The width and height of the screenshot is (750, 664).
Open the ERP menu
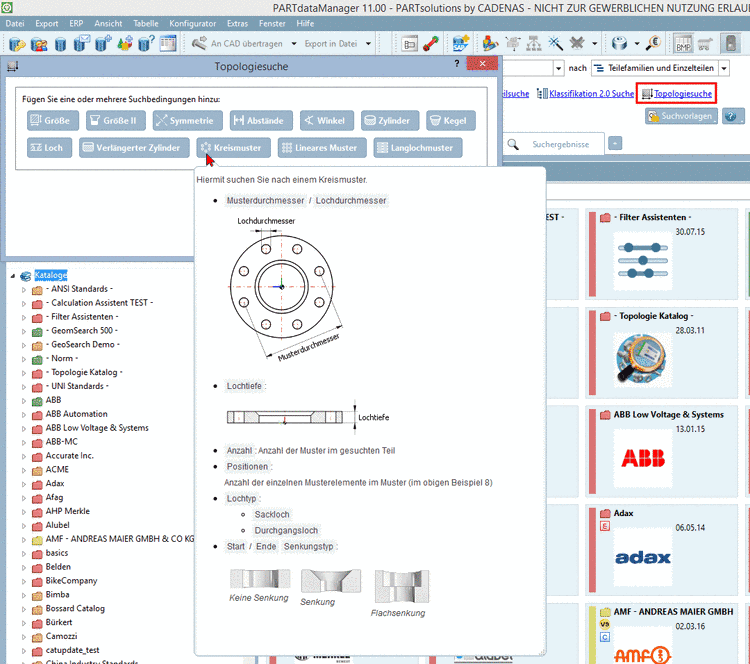tap(76, 23)
